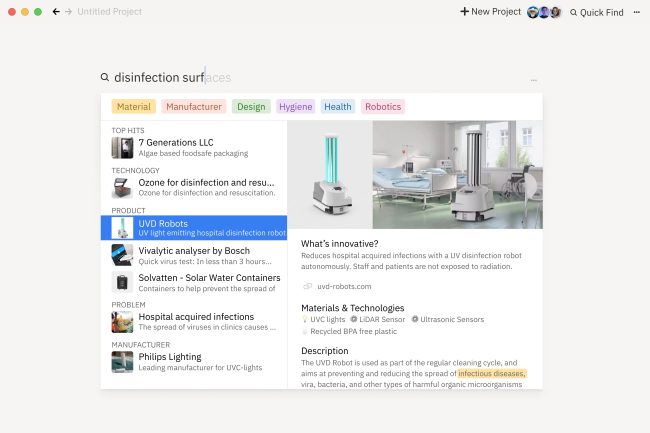The image size is (650, 433).
Task: Click the Vivalytic analyser thumbnail
Action: coord(122,255)
